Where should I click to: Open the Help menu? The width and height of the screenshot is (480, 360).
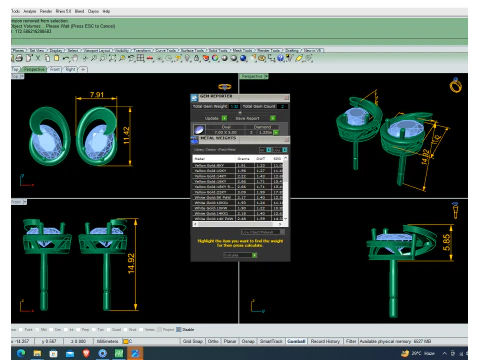click(x=106, y=11)
